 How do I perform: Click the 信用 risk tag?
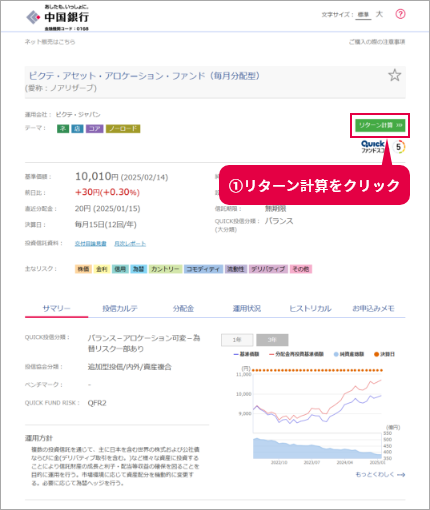120,269
